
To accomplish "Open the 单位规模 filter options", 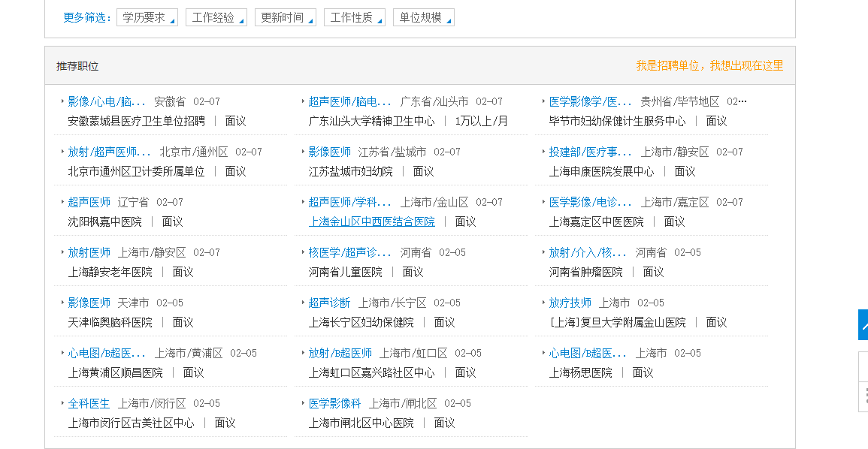I will click(x=423, y=17).
